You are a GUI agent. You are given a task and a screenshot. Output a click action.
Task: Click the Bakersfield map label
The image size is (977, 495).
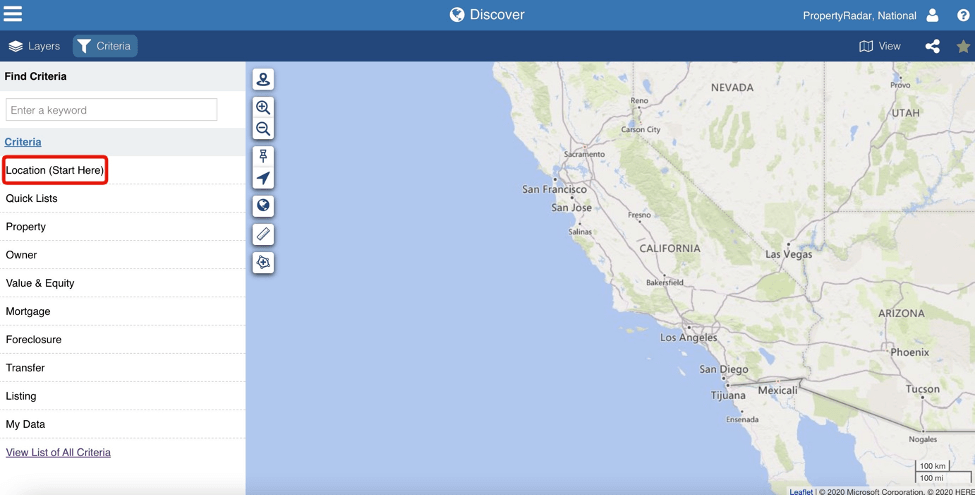[x=665, y=282]
